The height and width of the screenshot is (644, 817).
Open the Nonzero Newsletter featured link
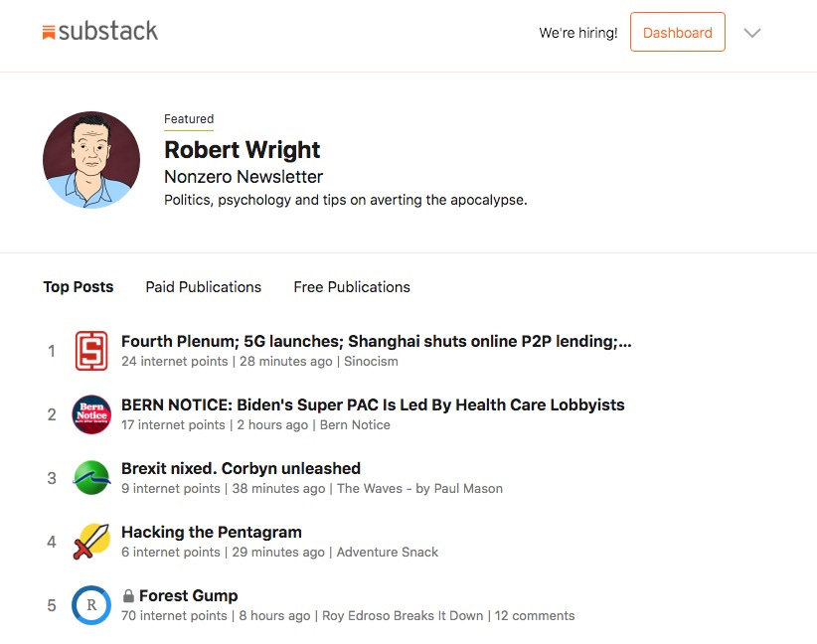pyautogui.click(x=244, y=177)
